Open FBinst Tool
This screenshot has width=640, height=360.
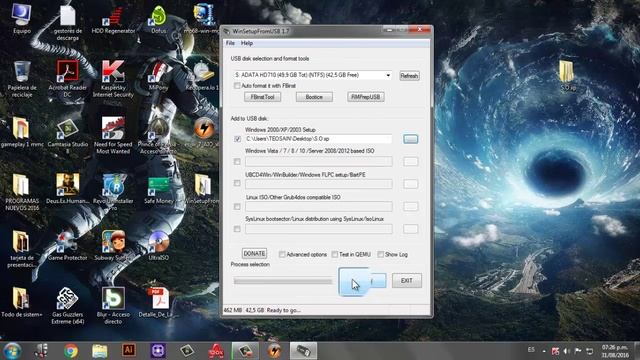(262, 97)
